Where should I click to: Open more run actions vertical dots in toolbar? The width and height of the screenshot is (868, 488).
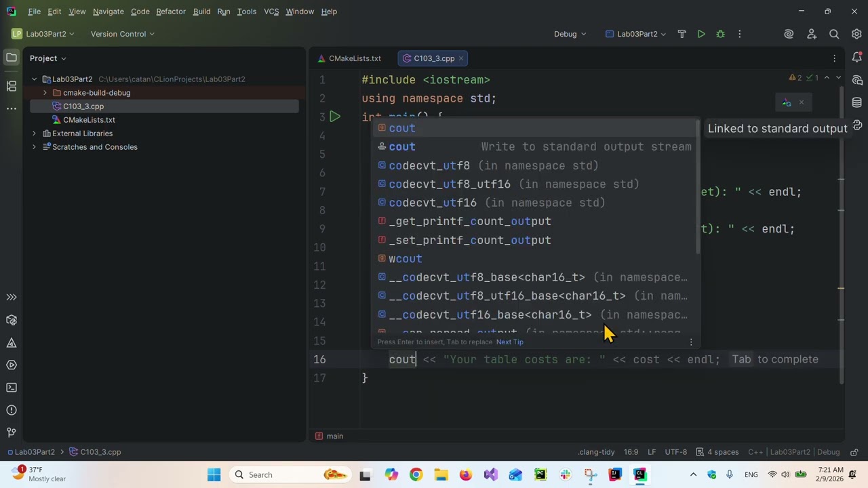[739, 34]
